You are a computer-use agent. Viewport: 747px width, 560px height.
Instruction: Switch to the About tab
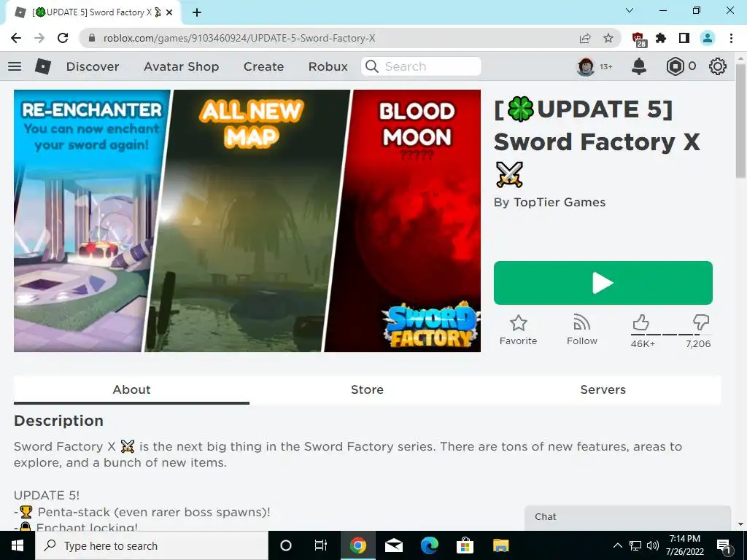(x=131, y=389)
